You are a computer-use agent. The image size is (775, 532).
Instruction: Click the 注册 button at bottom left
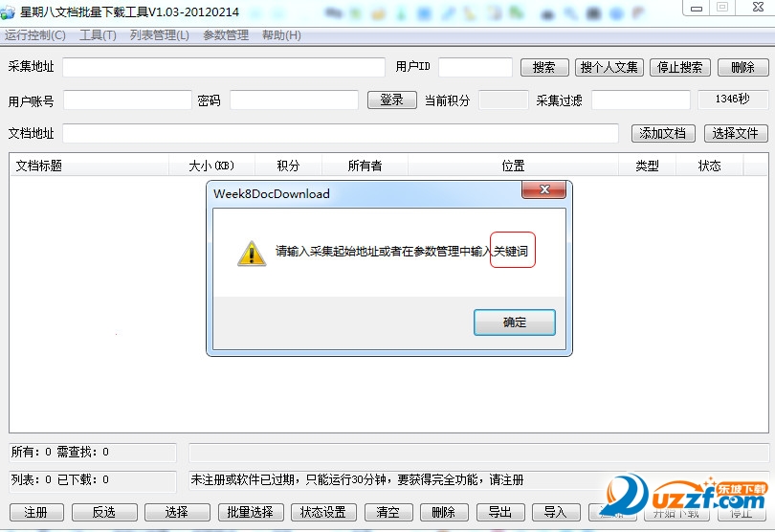(x=36, y=512)
